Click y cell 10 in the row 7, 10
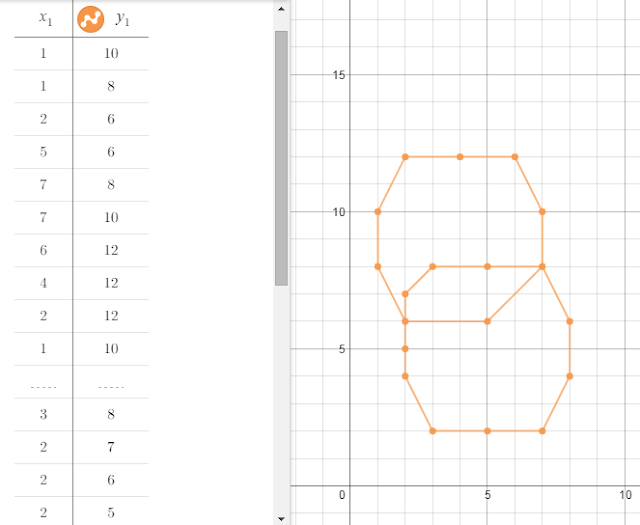The width and height of the screenshot is (640, 525). click(111, 218)
